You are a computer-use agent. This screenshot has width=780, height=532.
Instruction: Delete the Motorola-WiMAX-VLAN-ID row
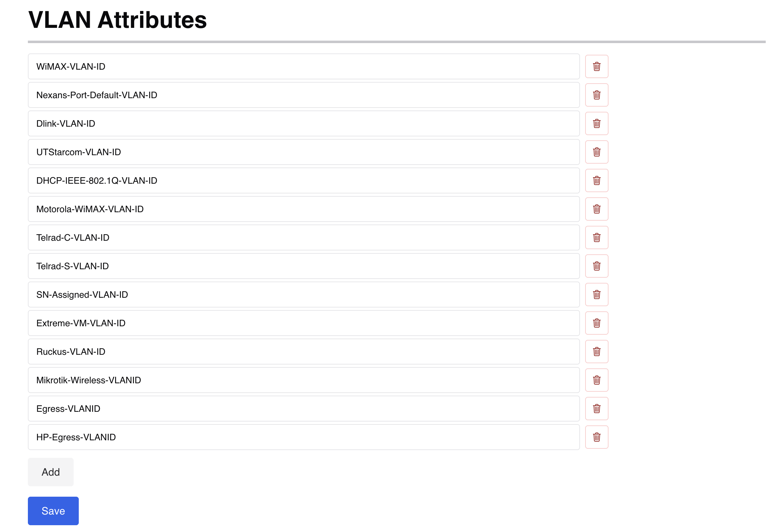tap(597, 209)
